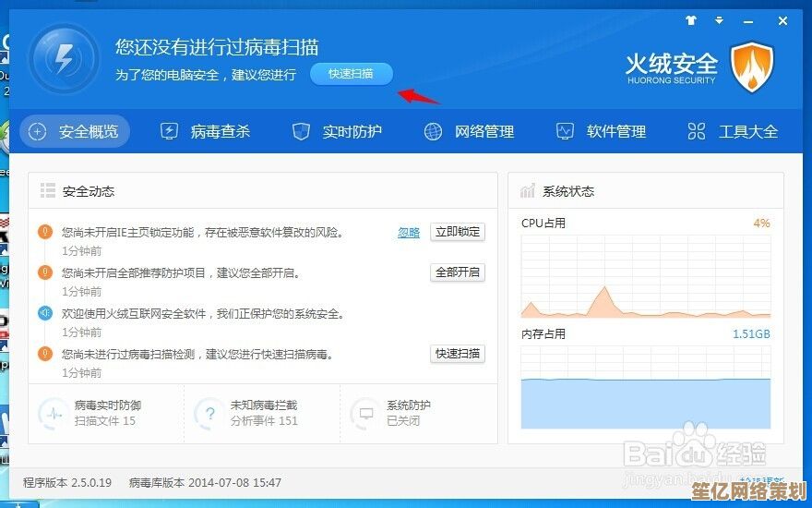
Task: Click the unknown virus interception question icon
Action: coord(209,413)
